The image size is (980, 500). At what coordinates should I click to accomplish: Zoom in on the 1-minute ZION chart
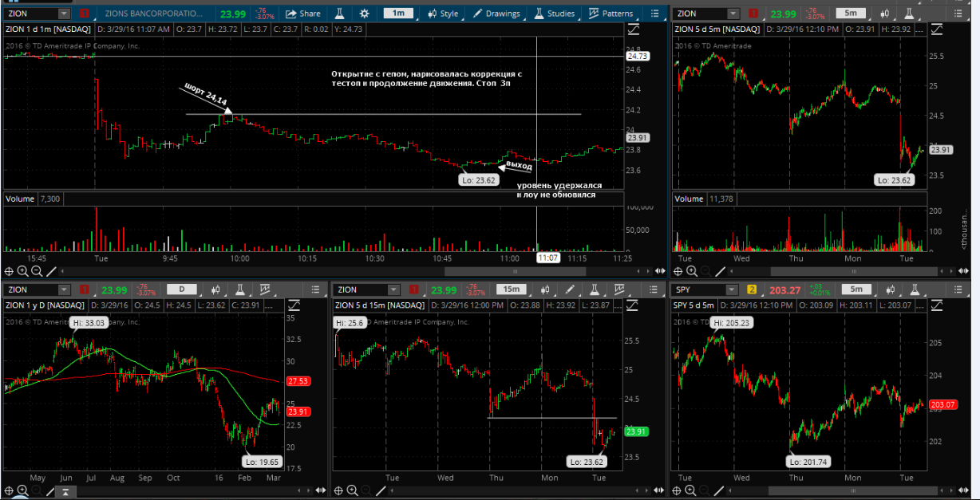coord(22,271)
